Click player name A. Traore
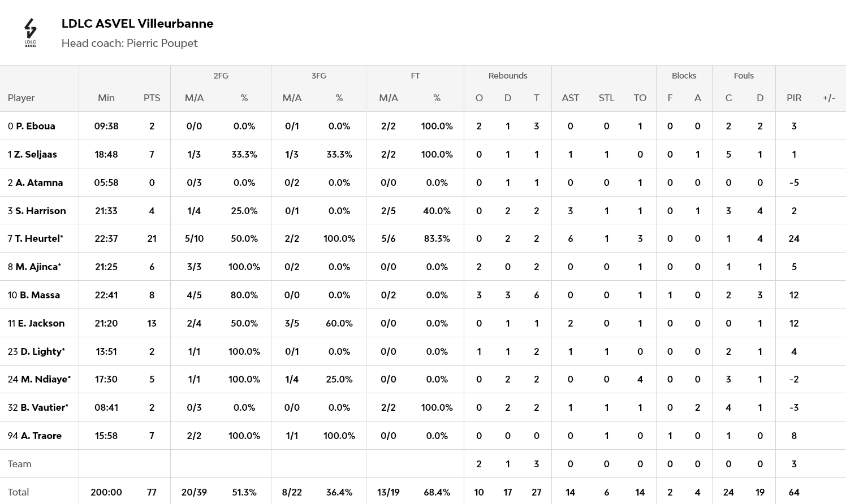This screenshot has height=504, width=846. (x=41, y=436)
